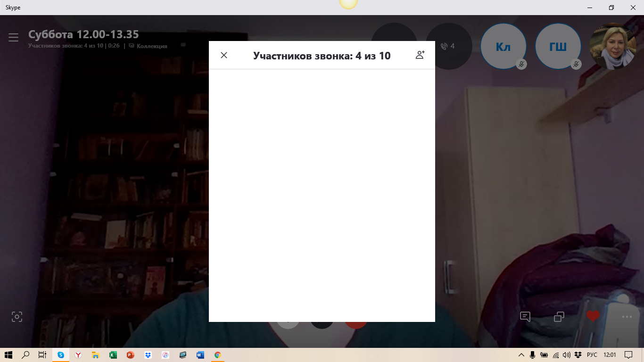Screen dimensions: 644x362
Task: Take a snapshot with the capture icon
Action: (17, 317)
